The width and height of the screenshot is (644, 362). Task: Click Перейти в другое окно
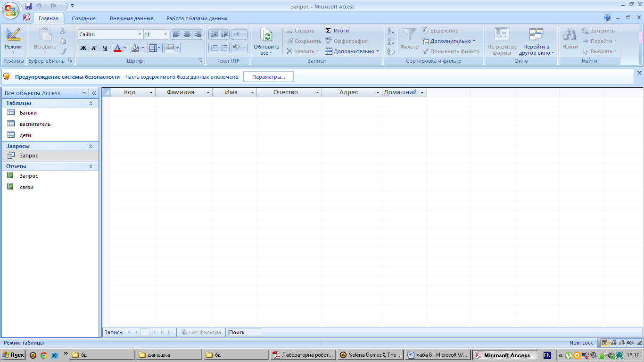coord(536,41)
